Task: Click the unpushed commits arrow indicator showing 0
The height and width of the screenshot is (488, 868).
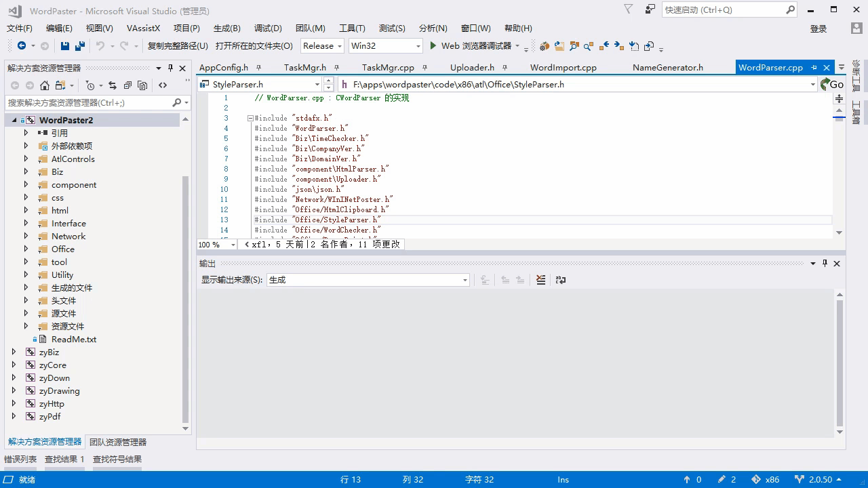Action: tap(692, 479)
